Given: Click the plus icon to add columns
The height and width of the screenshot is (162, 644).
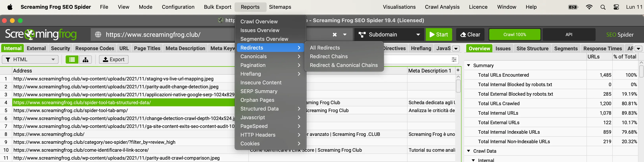Looking at the screenshot, I should pos(458,70).
